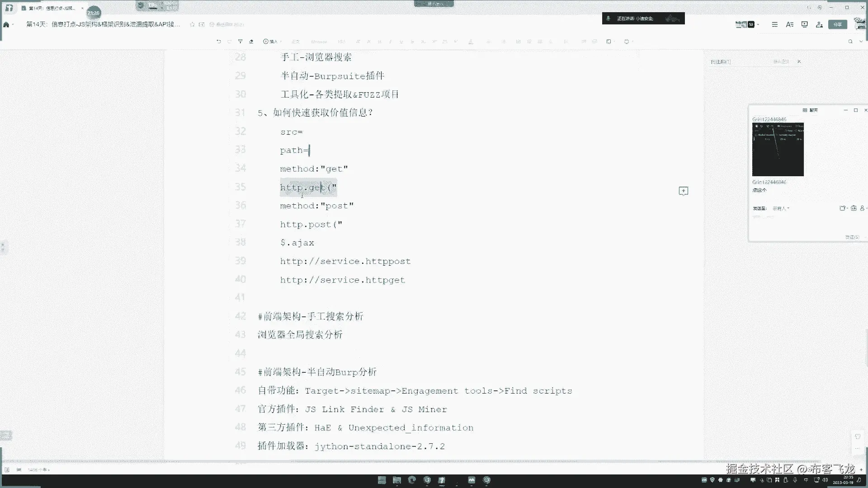The width and height of the screenshot is (868, 488).
Task: Click the add-collaborator person icon
Action: (819, 24)
